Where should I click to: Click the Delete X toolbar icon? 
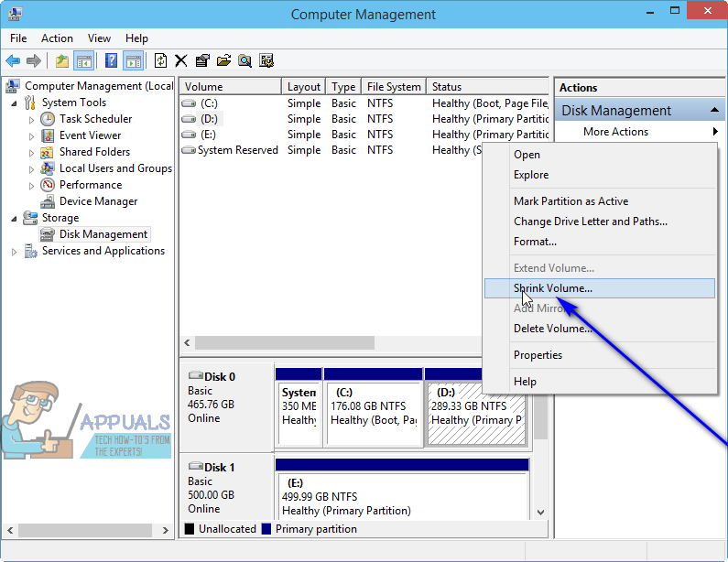pyautogui.click(x=181, y=61)
